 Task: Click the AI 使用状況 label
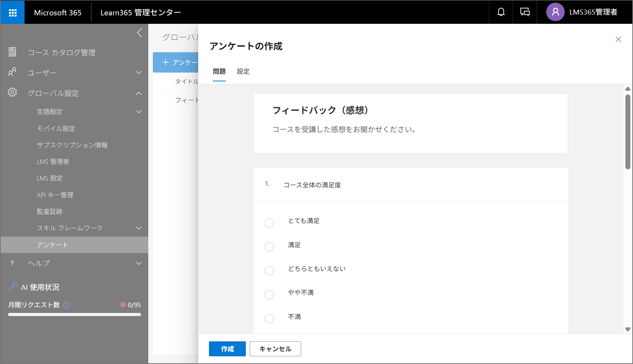pos(40,287)
